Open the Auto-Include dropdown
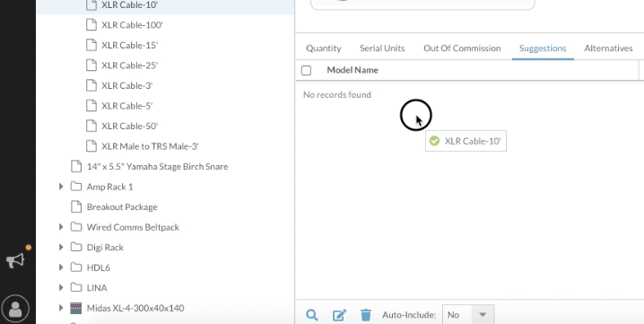The width and height of the screenshot is (644, 324). tap(468, 315)
